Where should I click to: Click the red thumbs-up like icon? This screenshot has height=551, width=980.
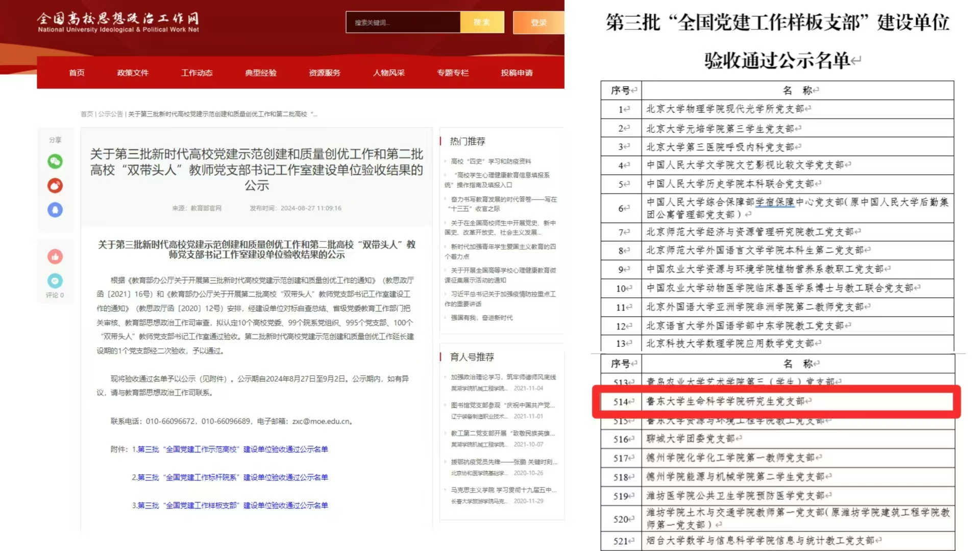click(x=55, y=256)
